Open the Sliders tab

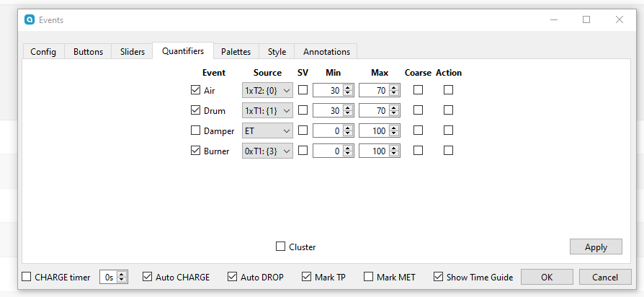[x=133, y=52]
